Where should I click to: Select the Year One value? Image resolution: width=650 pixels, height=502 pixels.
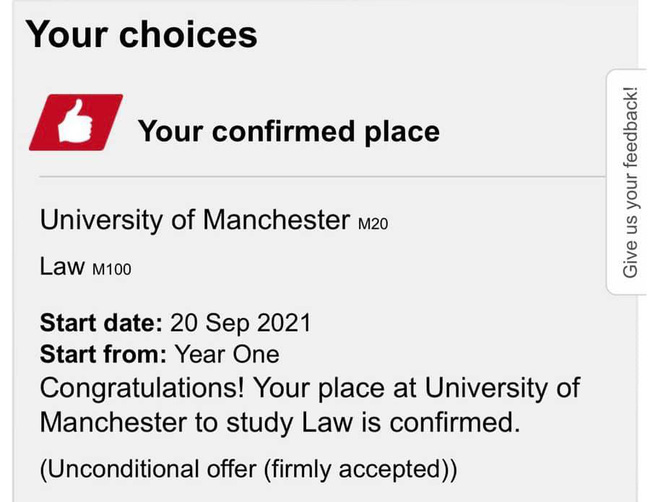pyautogui.click(x=227, y=354)
